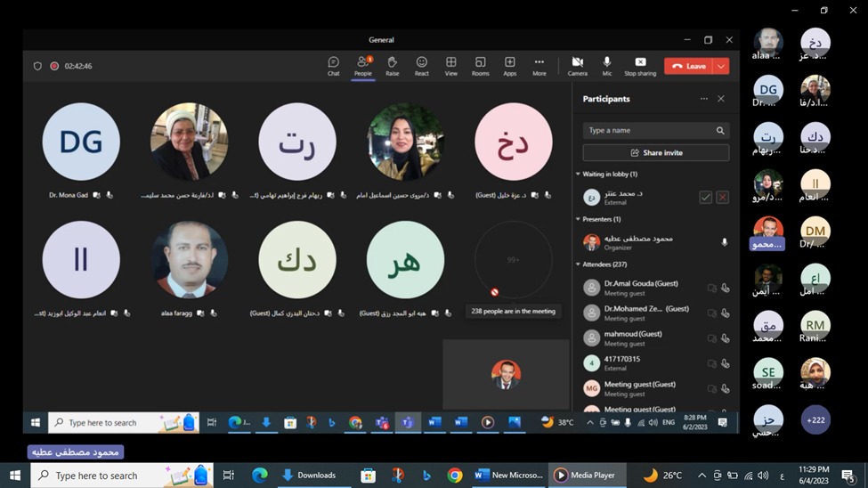Click the Stop sharing icon

pyautogui.click(x=640, y=66)
